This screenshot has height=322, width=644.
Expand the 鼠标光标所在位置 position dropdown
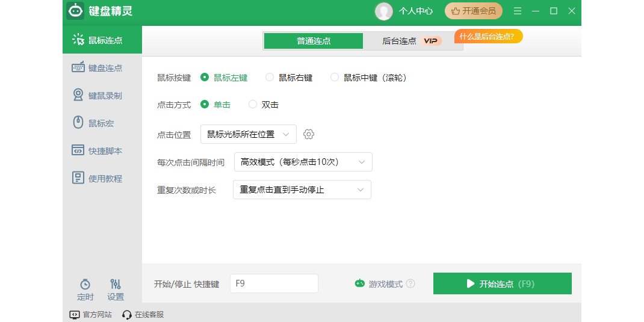click(248, 134)
